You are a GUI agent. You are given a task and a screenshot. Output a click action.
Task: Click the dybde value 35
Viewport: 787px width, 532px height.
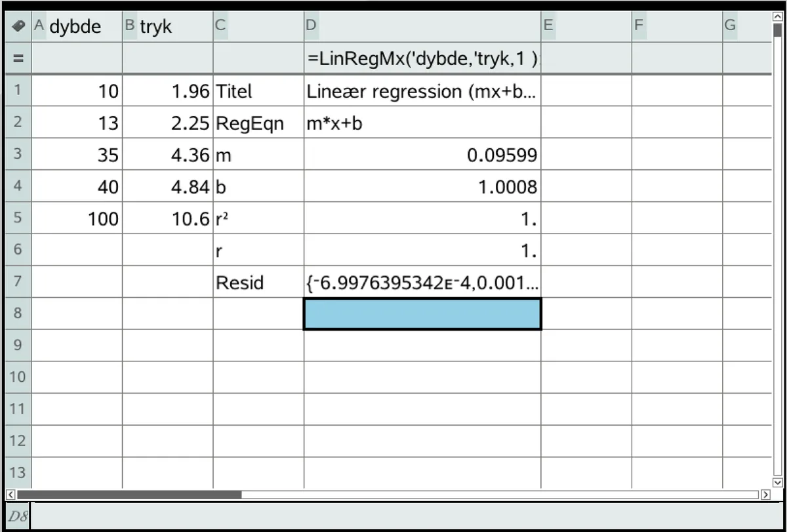(x=77, y=155)
